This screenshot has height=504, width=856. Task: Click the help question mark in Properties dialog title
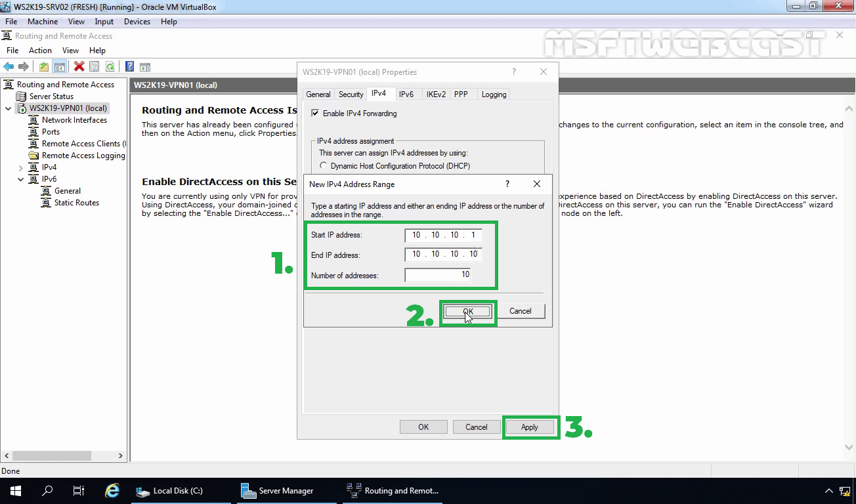(x=514, y=72)
